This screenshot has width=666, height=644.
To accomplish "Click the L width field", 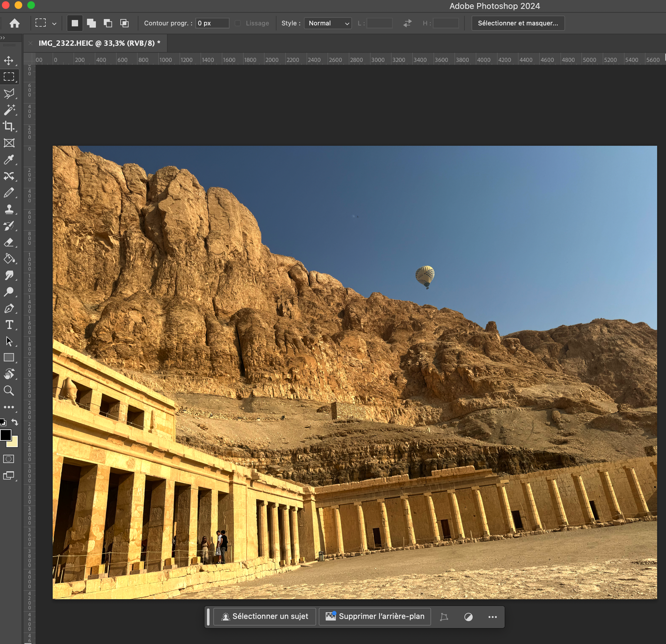I will pos(380,23).
